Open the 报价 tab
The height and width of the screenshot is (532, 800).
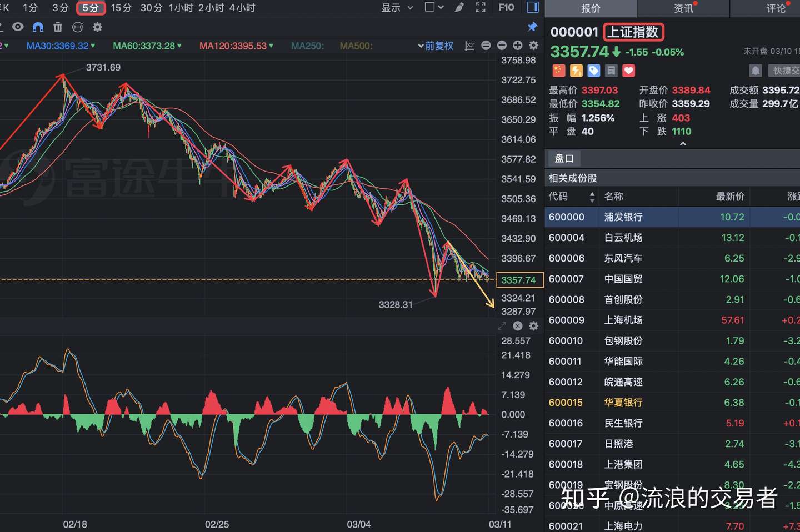click(x=591, y=8)
